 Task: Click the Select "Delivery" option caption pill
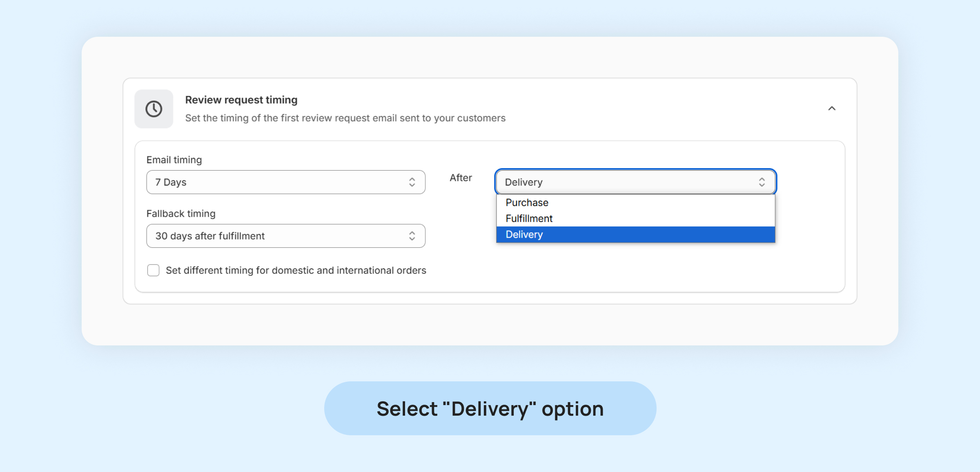click(490, 408)
